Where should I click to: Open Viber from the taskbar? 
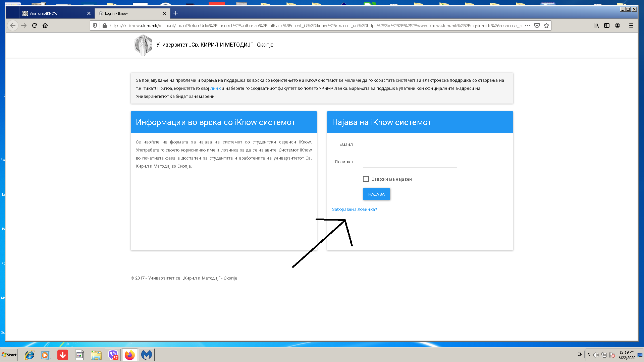pyautogui.click(x=113, y=355)
